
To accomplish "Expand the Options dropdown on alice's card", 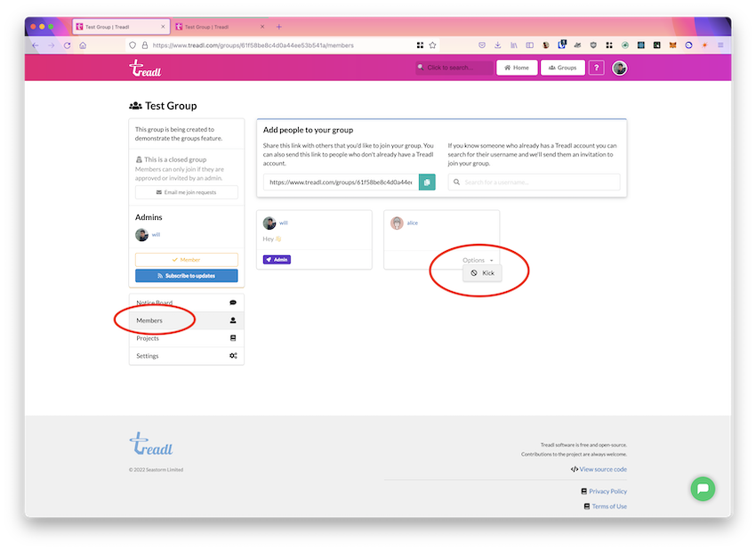I will 478,260.
